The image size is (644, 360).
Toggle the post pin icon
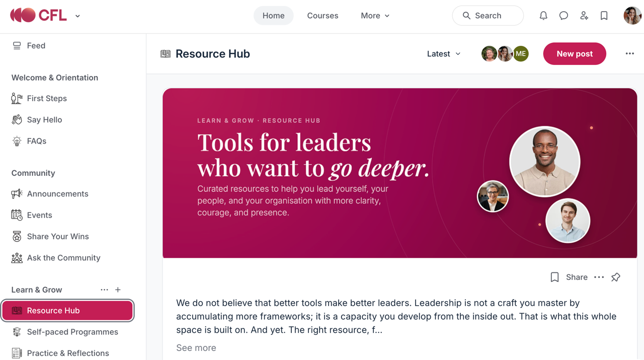click(616, 277)
